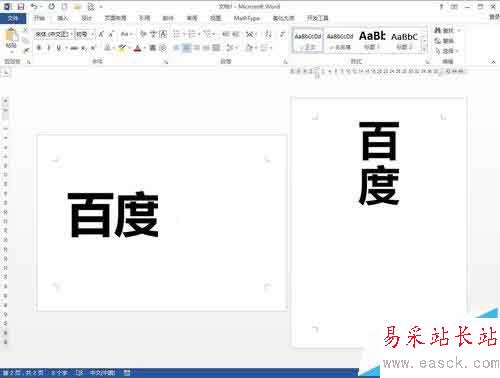500x378 pixels.
Task: Switch to the Page Layout tab
Action: (115, 18)
